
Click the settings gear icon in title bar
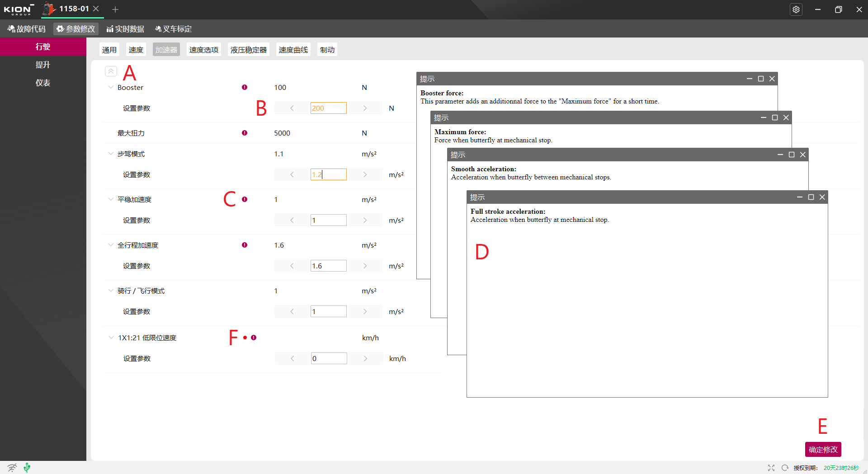796,9
